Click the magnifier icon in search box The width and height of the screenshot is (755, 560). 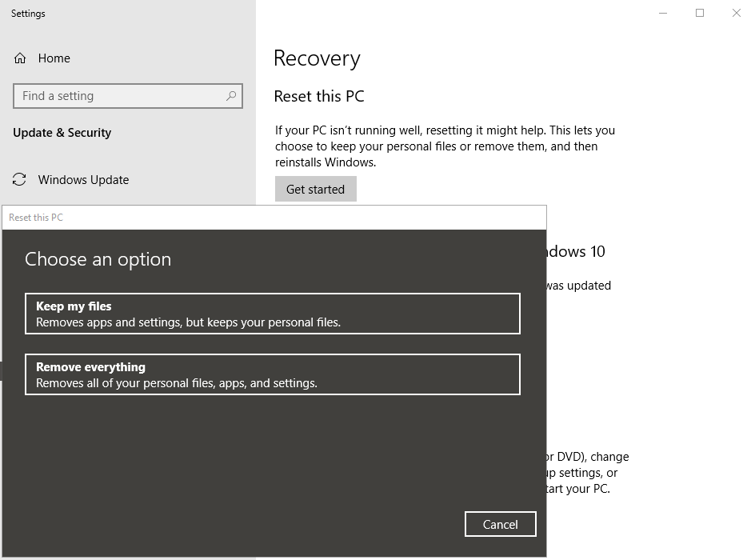(231, 96)
